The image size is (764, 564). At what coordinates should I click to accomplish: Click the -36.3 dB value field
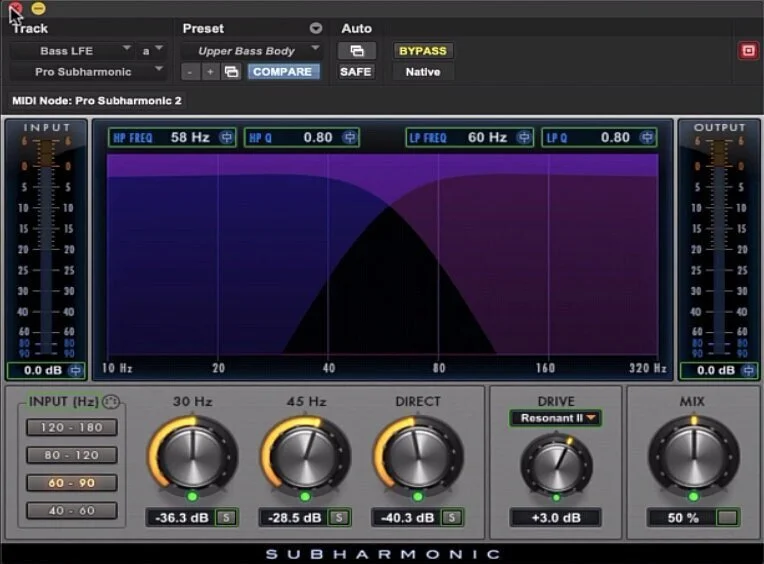point(181,517)
